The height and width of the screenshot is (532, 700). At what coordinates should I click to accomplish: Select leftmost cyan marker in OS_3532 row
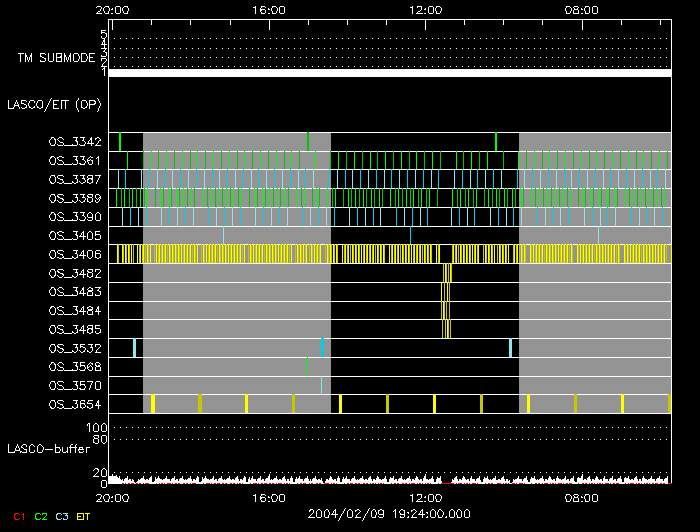(134, 347)
